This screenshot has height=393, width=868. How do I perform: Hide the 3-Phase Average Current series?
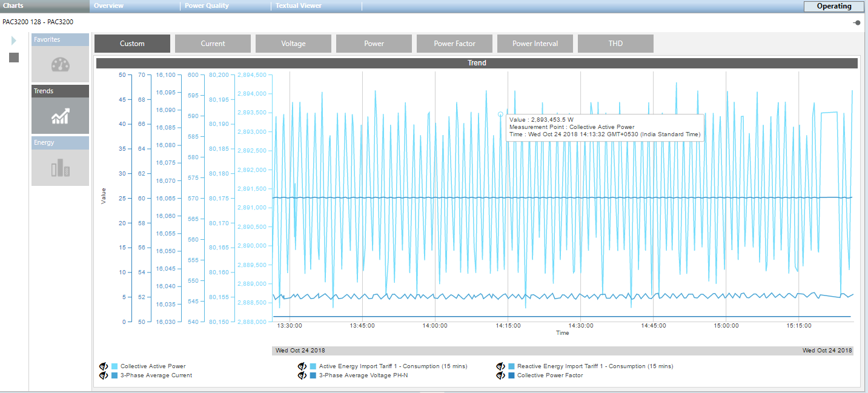[x=104, y=375]
